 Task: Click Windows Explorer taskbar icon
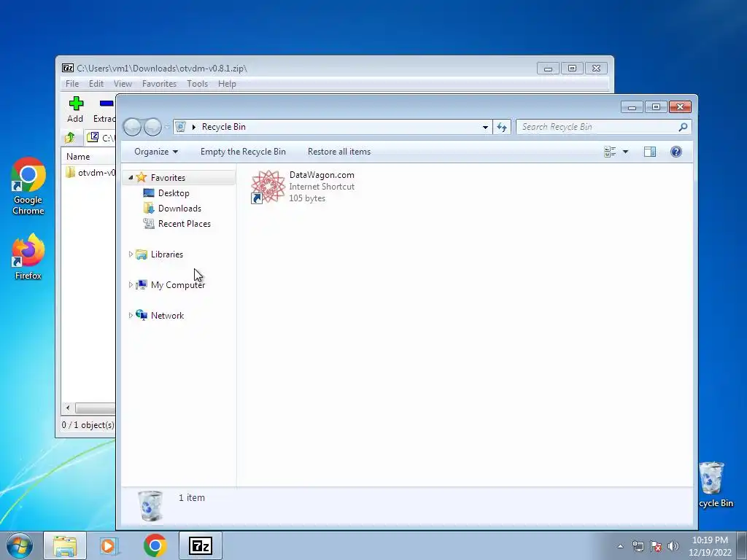coord(65,545)
